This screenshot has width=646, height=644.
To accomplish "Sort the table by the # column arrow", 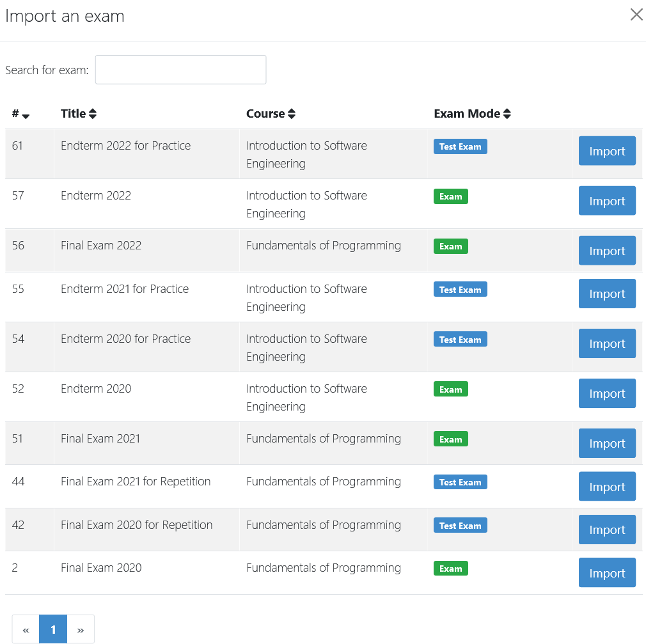I will click(x=25, y=116).
